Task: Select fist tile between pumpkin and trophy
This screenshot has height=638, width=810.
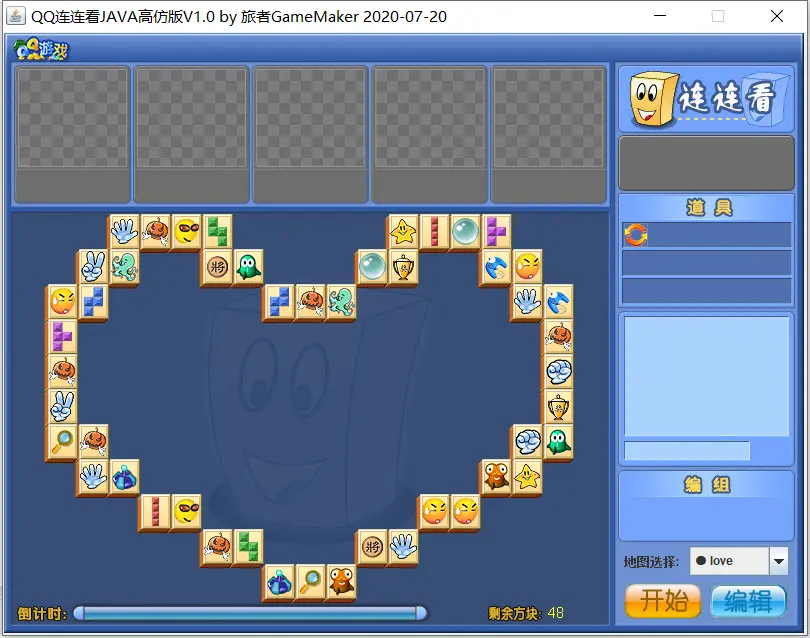Action: (558, 371)
